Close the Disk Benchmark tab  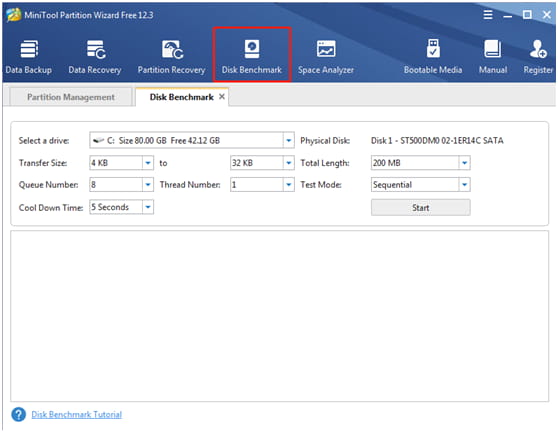pos(222,96)
